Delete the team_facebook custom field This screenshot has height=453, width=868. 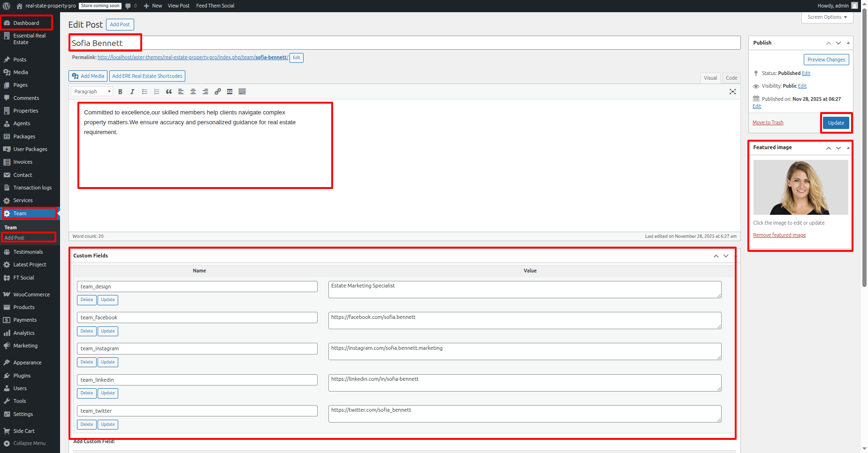pos(87,331)
